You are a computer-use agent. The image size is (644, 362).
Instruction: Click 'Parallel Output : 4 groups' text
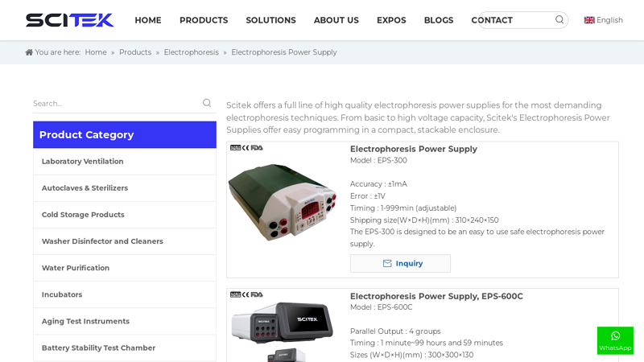click(x=395, y=331)
